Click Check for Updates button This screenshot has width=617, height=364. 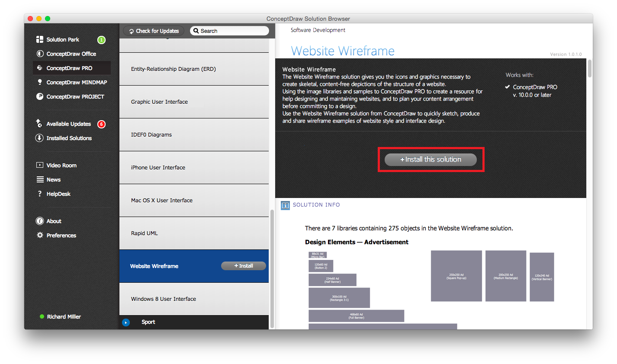click(x=154, y=31)
